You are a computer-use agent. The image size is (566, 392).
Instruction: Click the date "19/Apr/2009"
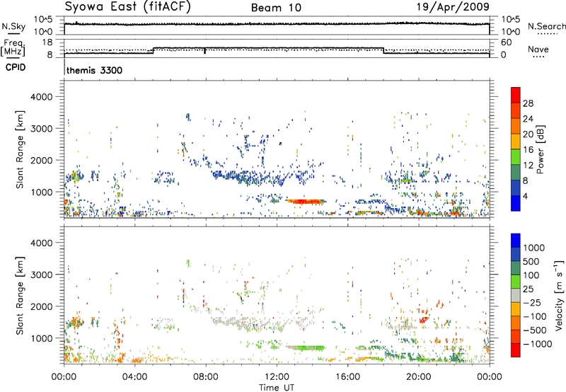[x=453, y=7]
